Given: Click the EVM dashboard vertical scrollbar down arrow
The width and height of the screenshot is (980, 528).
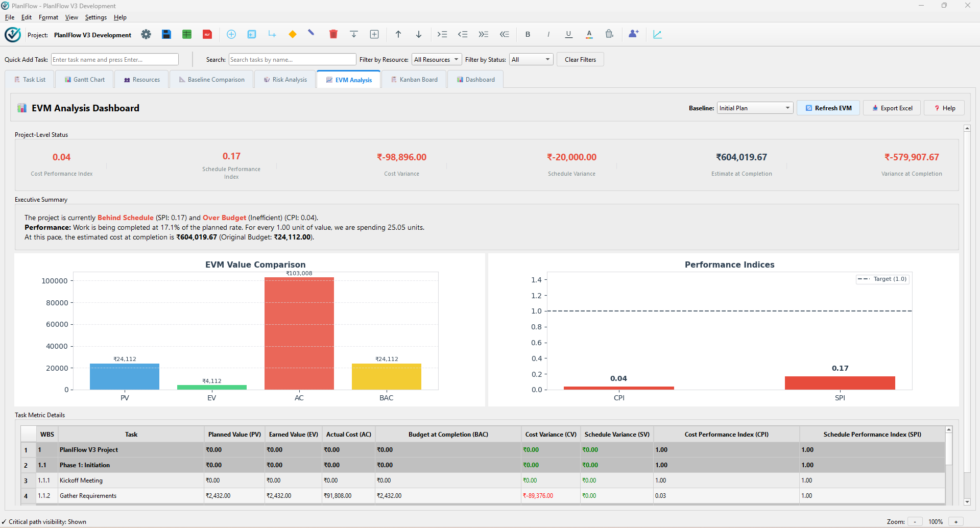Looking at the screenshot, I should pos(967,502).
